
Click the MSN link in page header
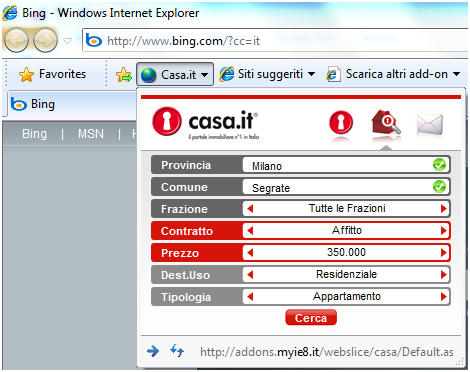click(91, 134)
